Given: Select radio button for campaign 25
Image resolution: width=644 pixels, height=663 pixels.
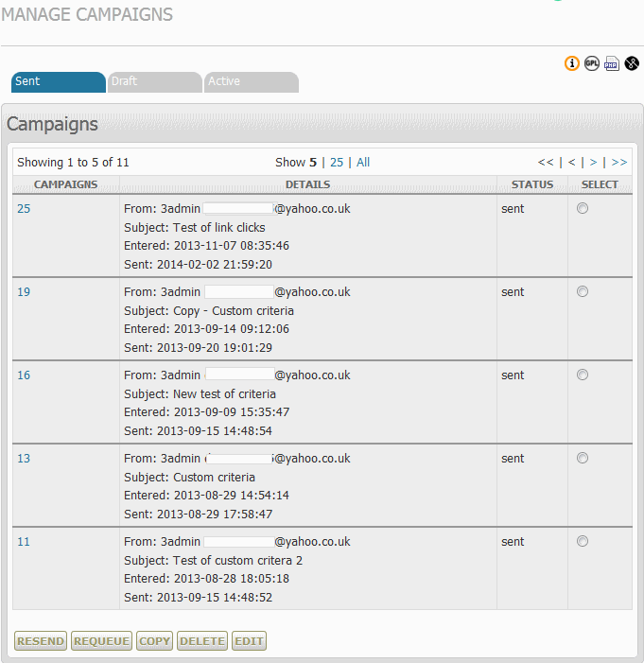Looking at the screenshot, I should (583, 208).
